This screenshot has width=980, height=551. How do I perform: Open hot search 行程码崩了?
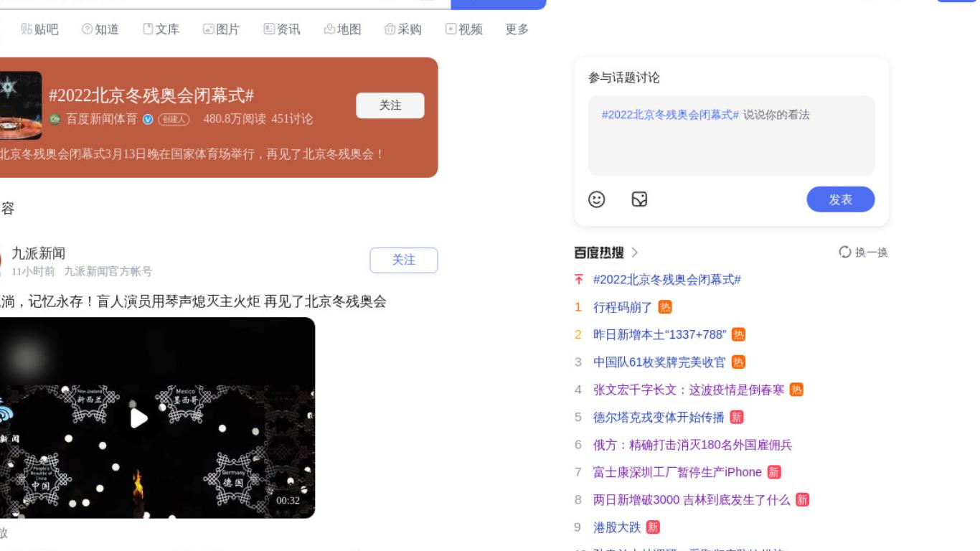[623, 307]
